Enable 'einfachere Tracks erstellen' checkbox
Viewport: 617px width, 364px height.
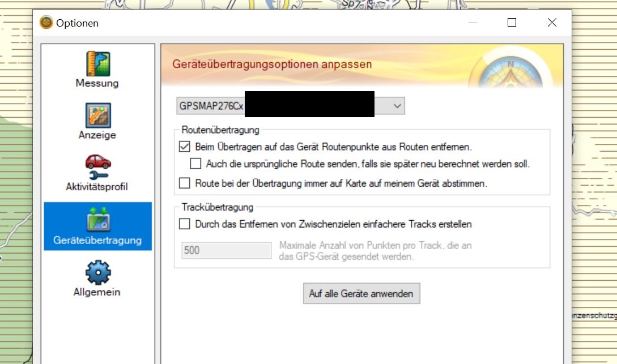tap(185, 224)
